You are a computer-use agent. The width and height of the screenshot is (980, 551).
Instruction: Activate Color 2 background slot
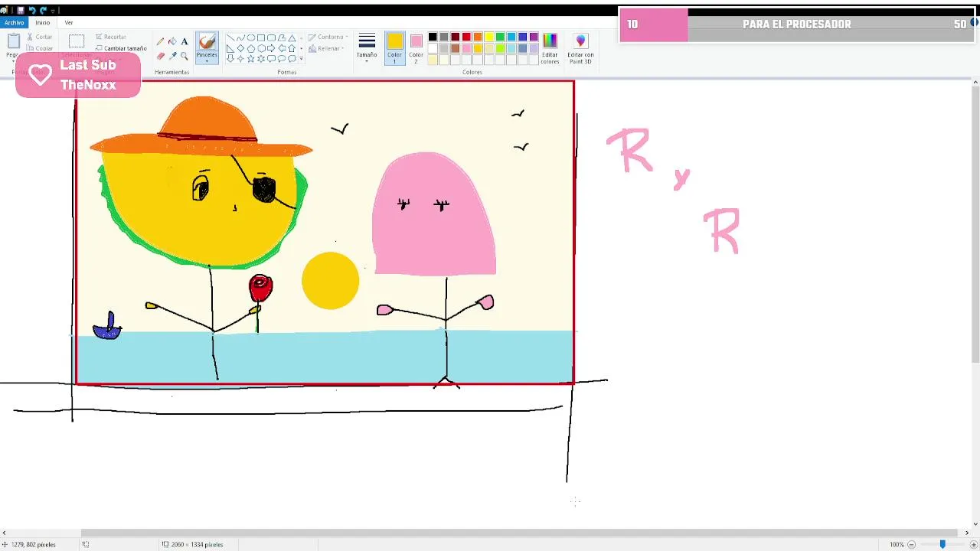(416, 47)
